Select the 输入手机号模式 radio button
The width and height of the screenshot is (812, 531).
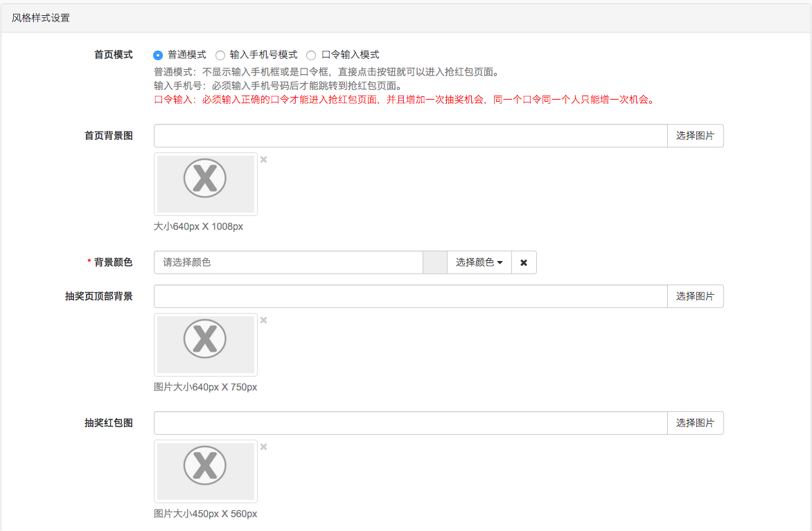(220, 55)
